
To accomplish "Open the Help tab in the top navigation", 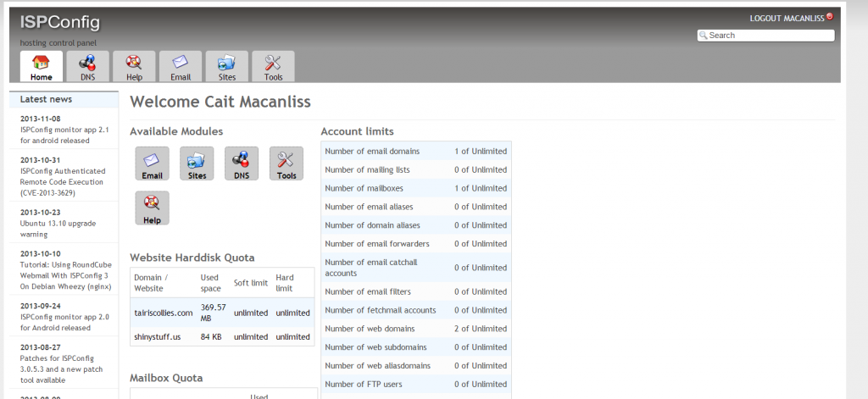I will tap(134, 66).
